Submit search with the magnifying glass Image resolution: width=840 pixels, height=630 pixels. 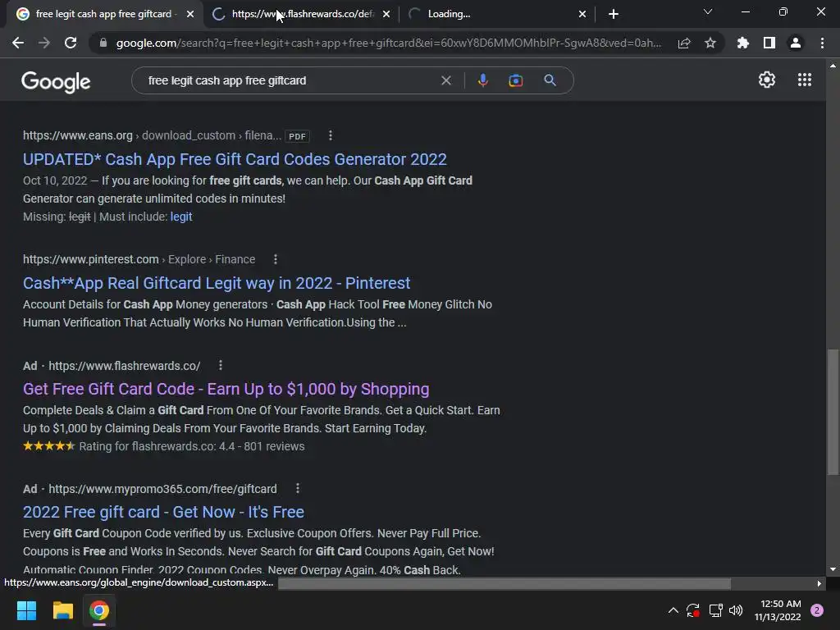(x=550, y=80)
